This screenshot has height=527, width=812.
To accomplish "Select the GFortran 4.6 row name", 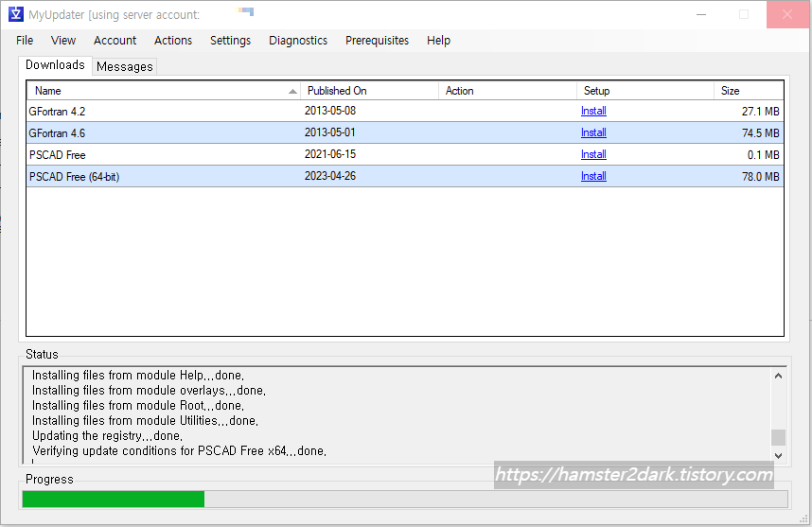I will point(57,133).
